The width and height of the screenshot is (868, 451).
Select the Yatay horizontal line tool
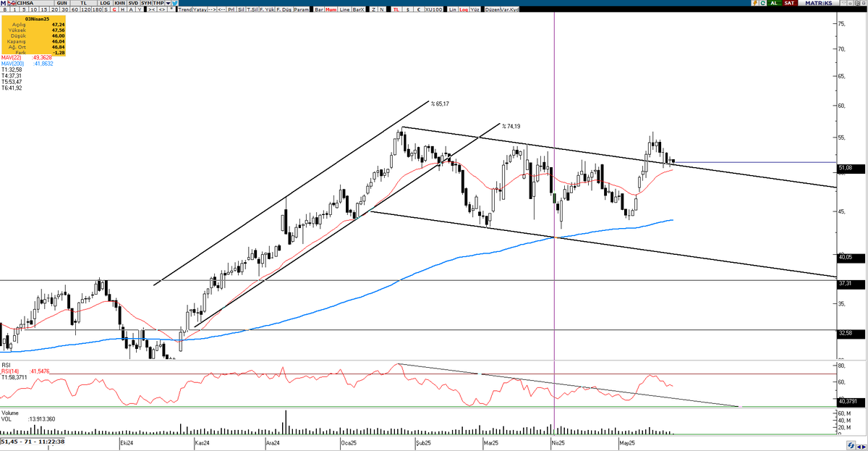coord(199,11)
